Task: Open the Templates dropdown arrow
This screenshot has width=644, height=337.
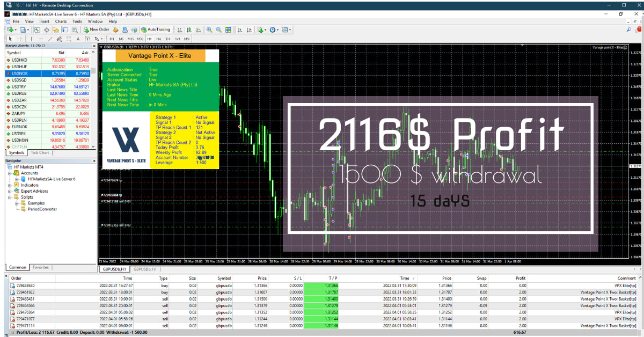Action: click(290, 30)
